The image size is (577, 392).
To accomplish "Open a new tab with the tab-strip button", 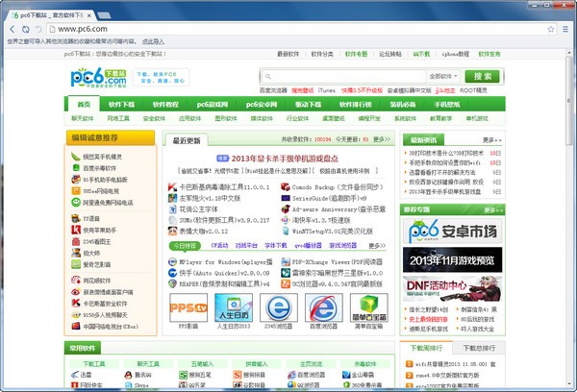I will tap(104, 15).
